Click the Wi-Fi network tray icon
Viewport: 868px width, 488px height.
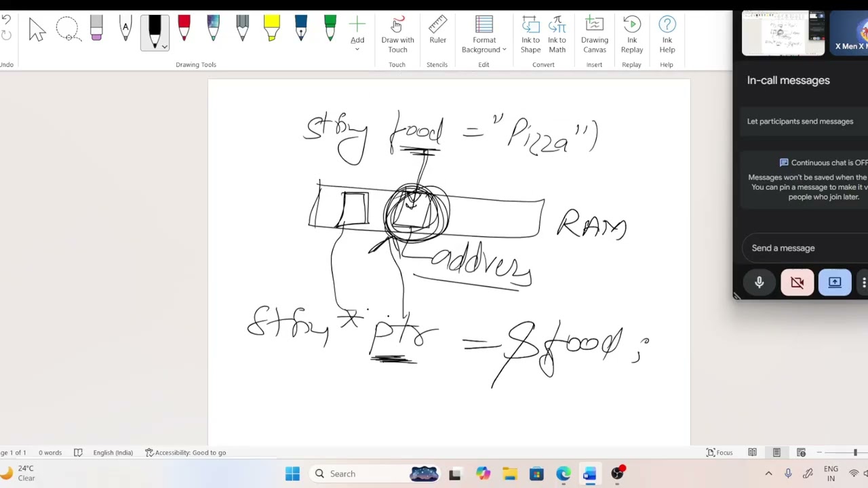[854, 474]
